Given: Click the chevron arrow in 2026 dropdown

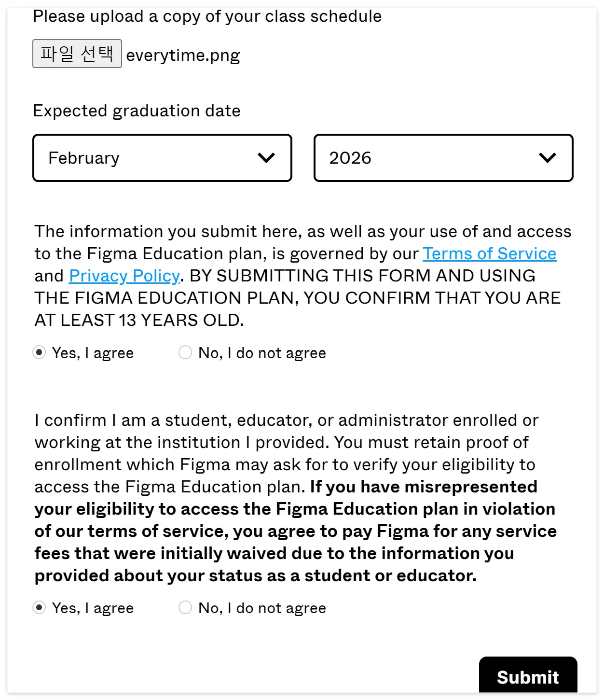Looking at the screenshot, I should coord(548,158).
